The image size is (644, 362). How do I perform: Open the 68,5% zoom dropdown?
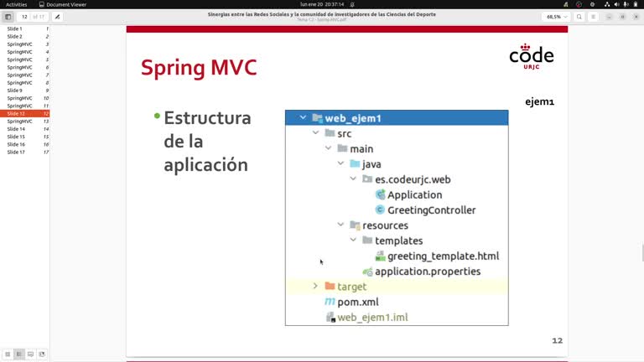[557, 17]
